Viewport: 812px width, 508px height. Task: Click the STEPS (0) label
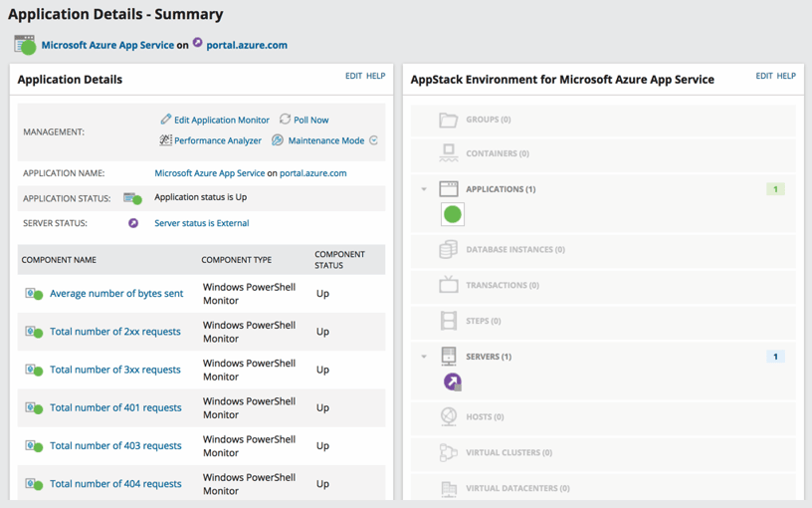[x=484, y=321]
